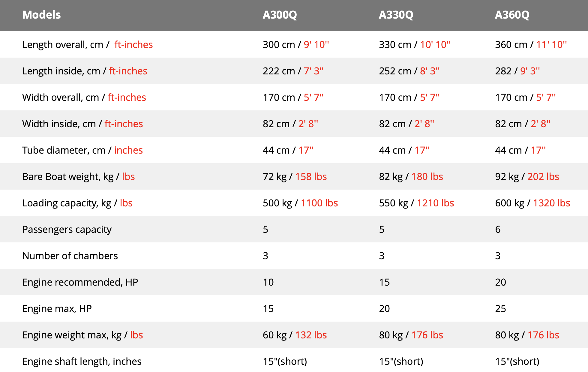
Task: Click the Tube diameter row label
Action: pyautogui.click(x=82, y=150)
